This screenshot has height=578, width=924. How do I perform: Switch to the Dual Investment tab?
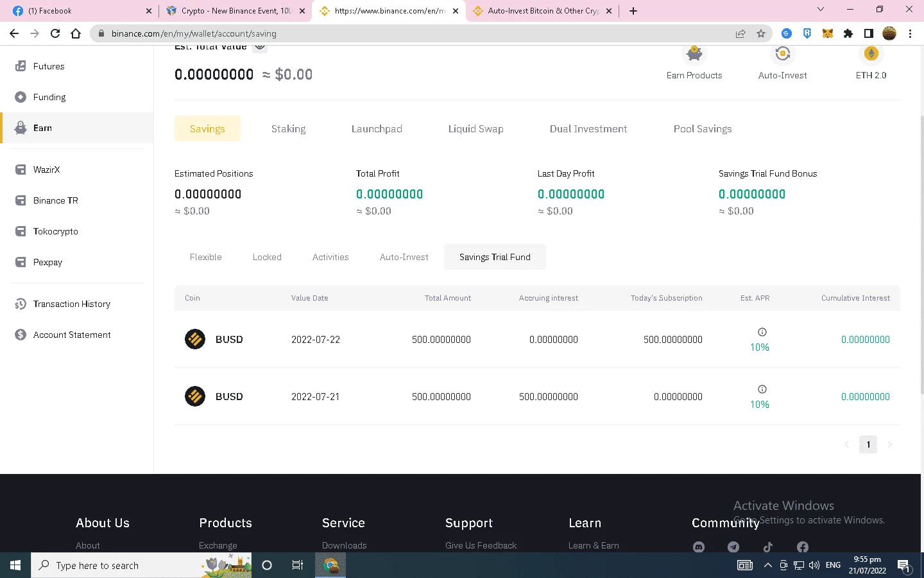pyautogui.click(x=588, y=128)
